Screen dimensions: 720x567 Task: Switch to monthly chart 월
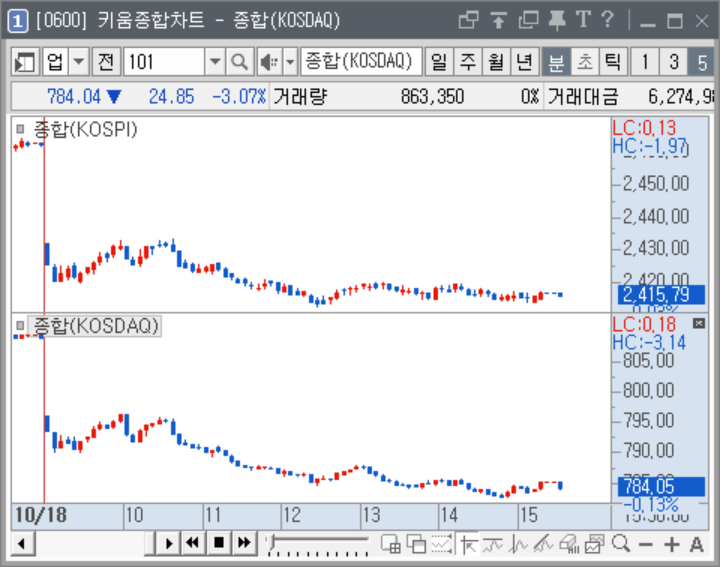point(496,62)
